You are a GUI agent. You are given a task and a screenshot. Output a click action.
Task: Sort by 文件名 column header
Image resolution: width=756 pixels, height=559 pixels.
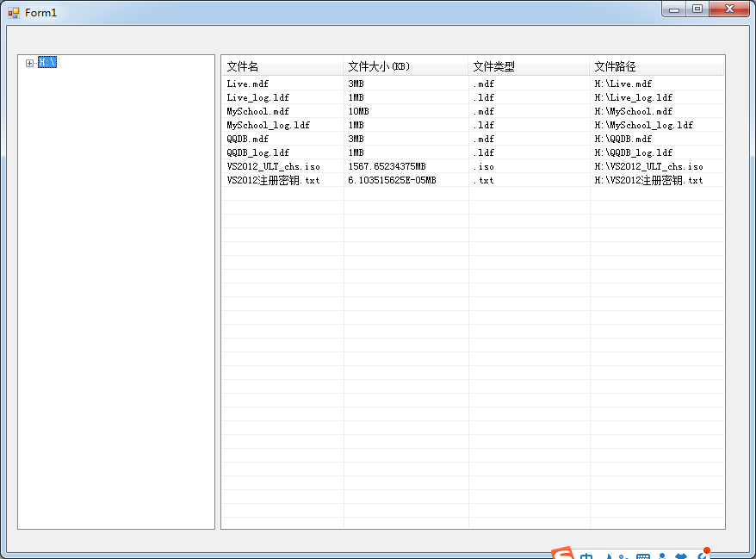(282, 66)
